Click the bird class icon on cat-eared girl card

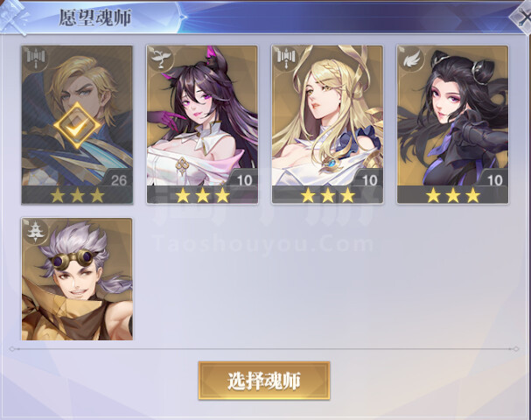[x=161, y=58]
